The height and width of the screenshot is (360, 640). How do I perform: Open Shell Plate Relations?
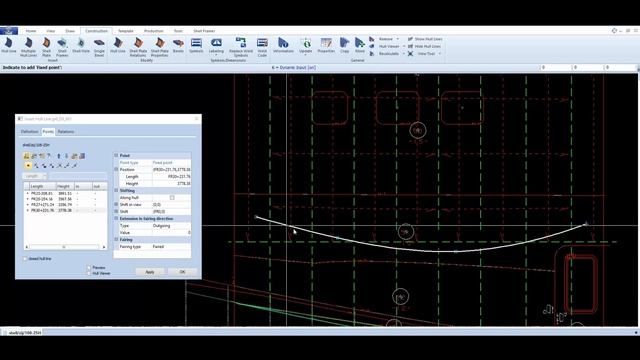pos(138,47)
